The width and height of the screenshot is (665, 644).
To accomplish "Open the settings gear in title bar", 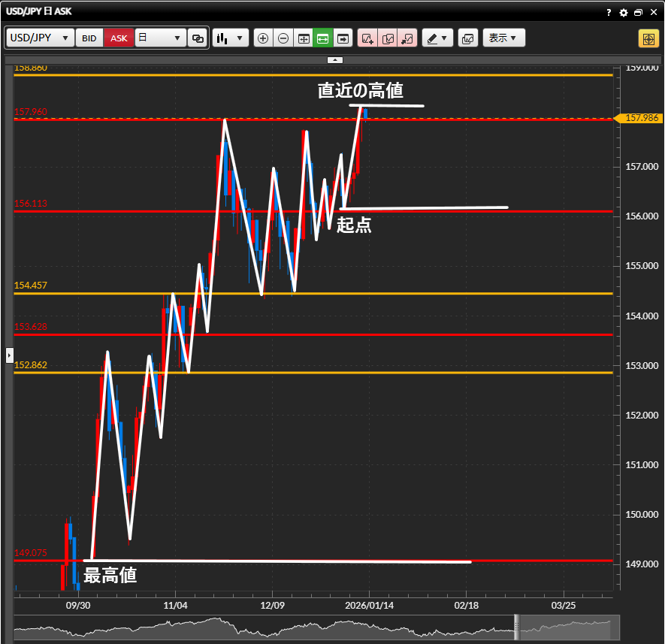I will click(x=623, y=13).
